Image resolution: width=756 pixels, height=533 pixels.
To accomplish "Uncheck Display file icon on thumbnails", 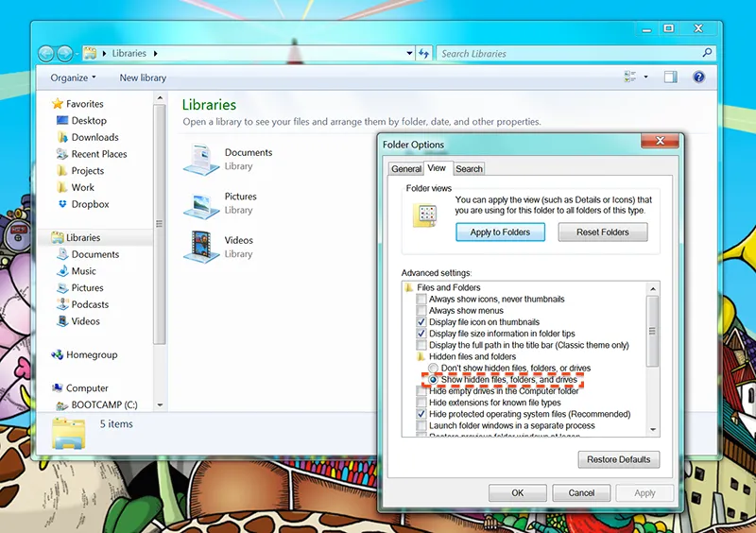I will pos(421,321).
